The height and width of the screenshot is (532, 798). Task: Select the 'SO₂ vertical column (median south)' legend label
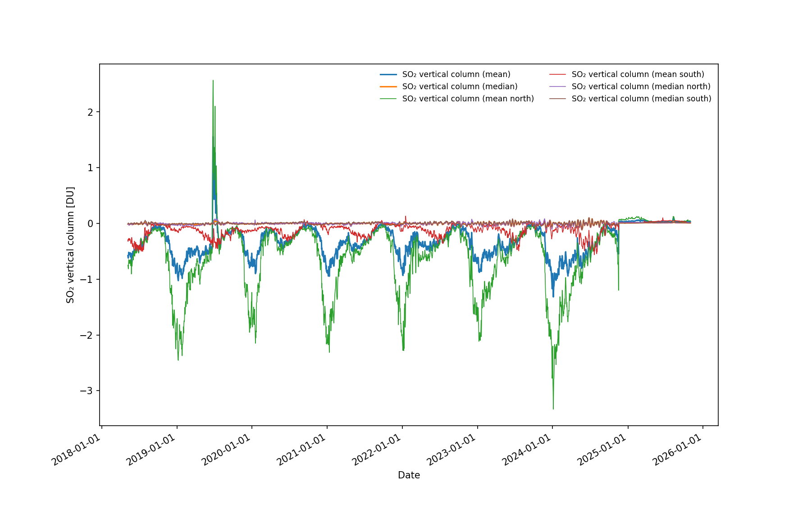pyautogui.click(x=641, y=99)
